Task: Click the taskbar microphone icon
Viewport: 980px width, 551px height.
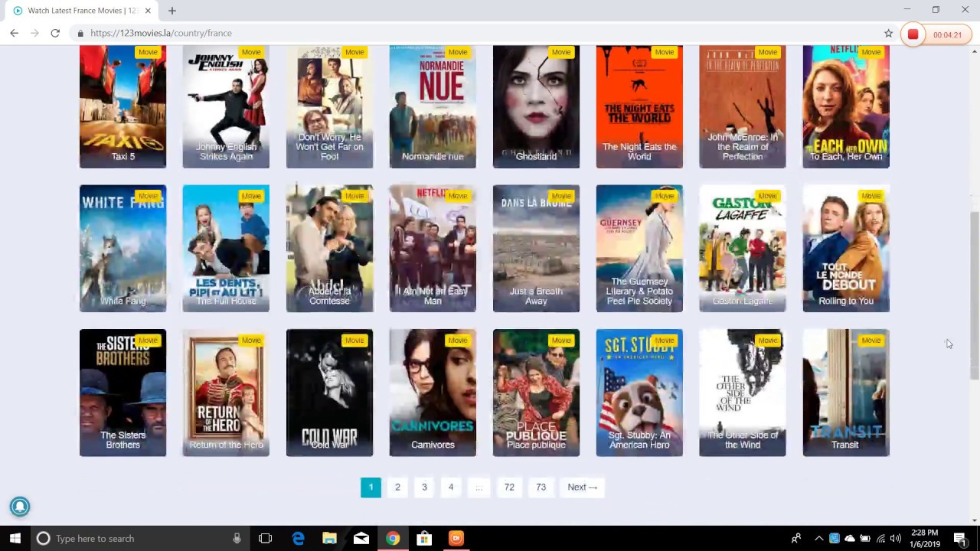Action: (237, 539)
